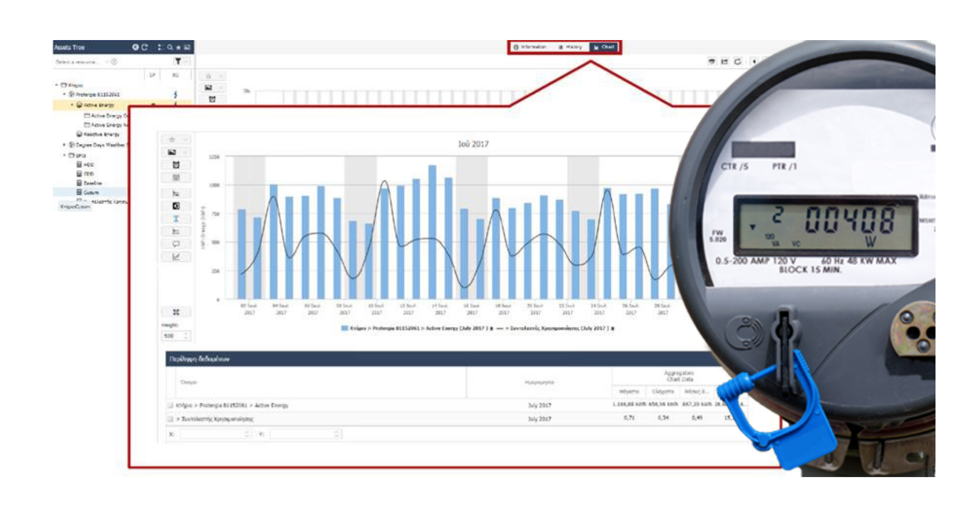This screenshot has height=524, width=980.
Task: Click the comment bubble icon in chart toolbar
Action: pyautogui.click(x=176, y=244)
